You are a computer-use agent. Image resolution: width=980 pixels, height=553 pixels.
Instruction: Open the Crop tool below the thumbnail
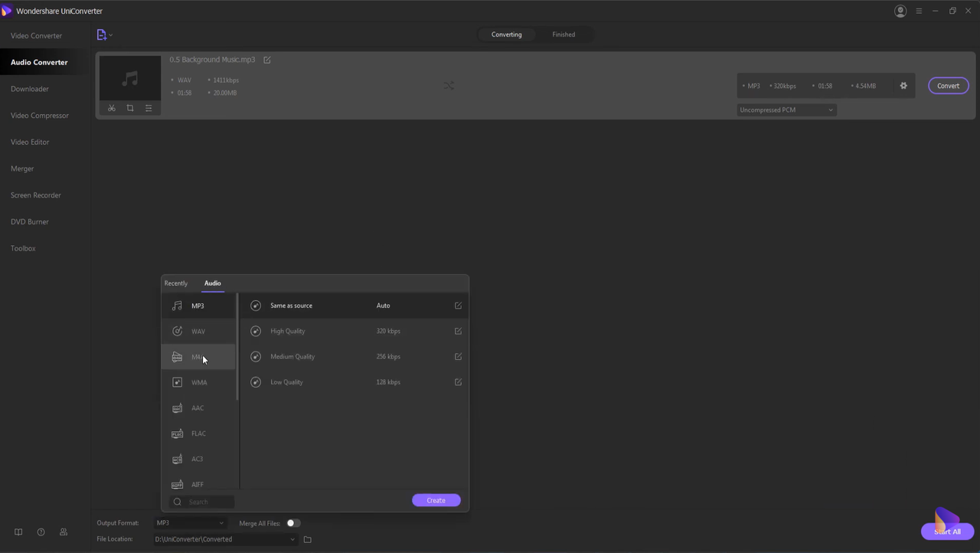[x=129, y=108]
